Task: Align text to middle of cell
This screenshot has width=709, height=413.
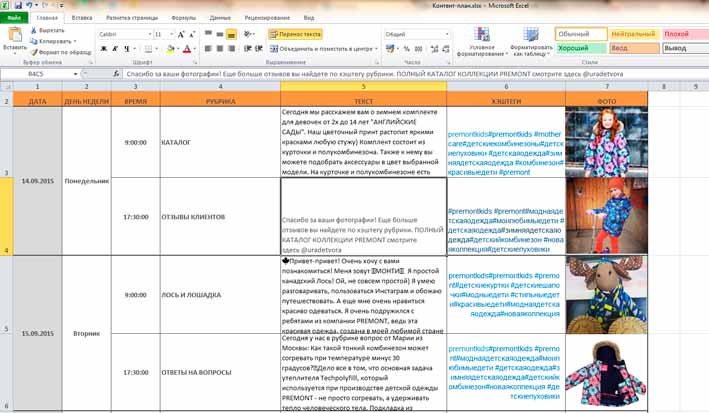Action: (220, 34)
